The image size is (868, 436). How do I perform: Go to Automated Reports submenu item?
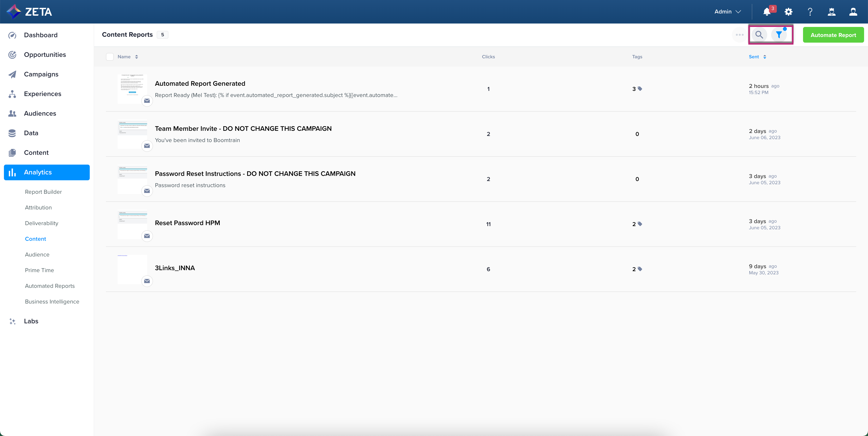click(50, 286)
